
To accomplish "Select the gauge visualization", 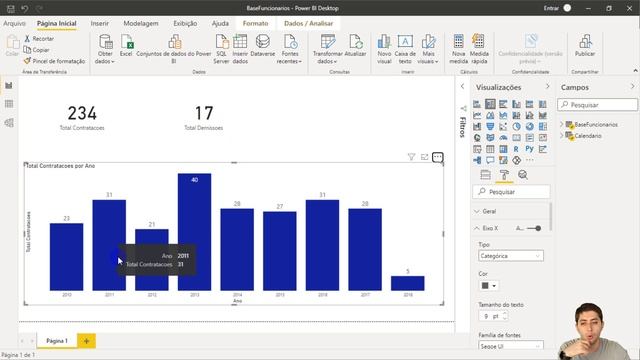I will 503,138.
